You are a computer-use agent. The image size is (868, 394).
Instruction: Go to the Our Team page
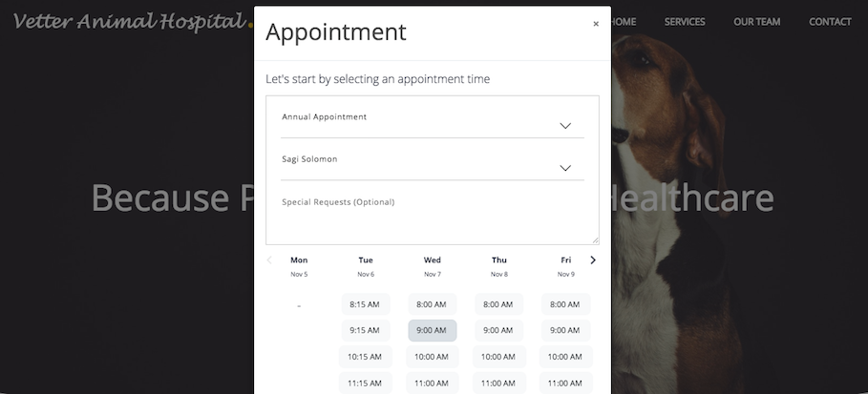(x=756, y=22)
